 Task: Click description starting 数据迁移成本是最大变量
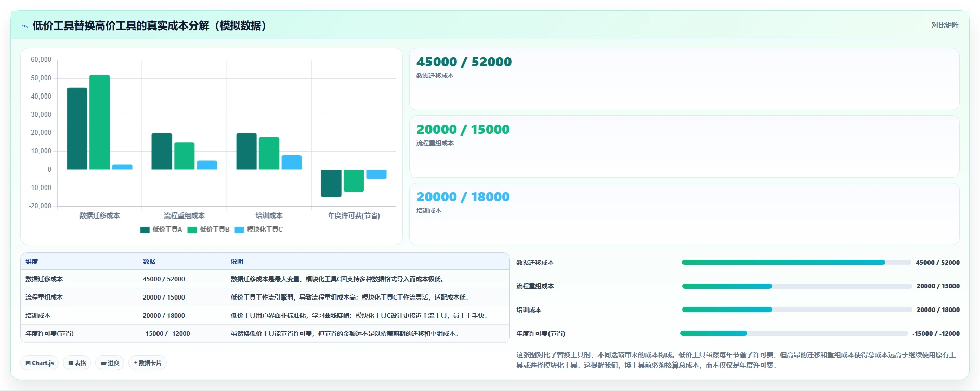[338, 279]
